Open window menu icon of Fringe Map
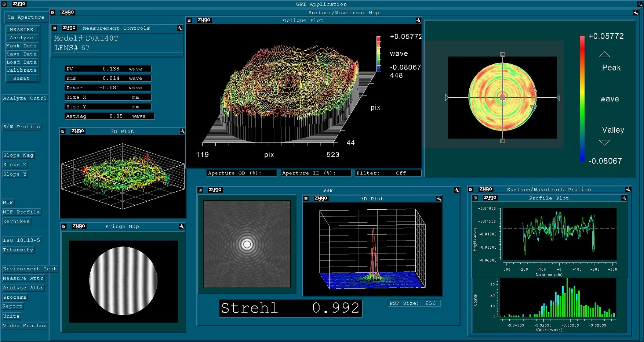 coord(64,227)
